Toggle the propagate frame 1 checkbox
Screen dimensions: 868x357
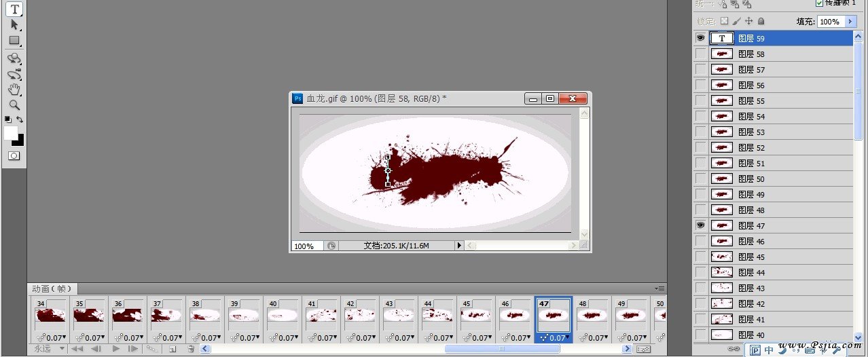coord(818,3)
